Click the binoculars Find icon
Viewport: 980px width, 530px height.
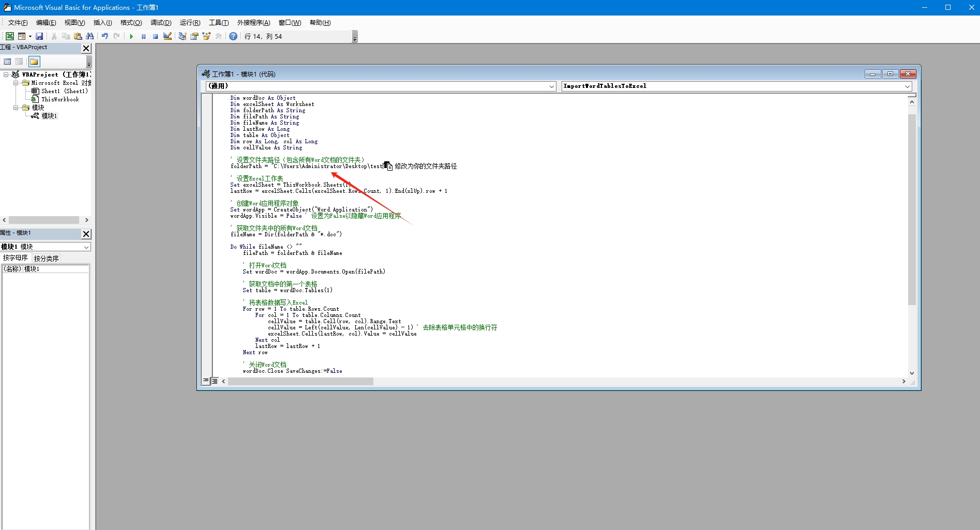[x=90, y=36]
